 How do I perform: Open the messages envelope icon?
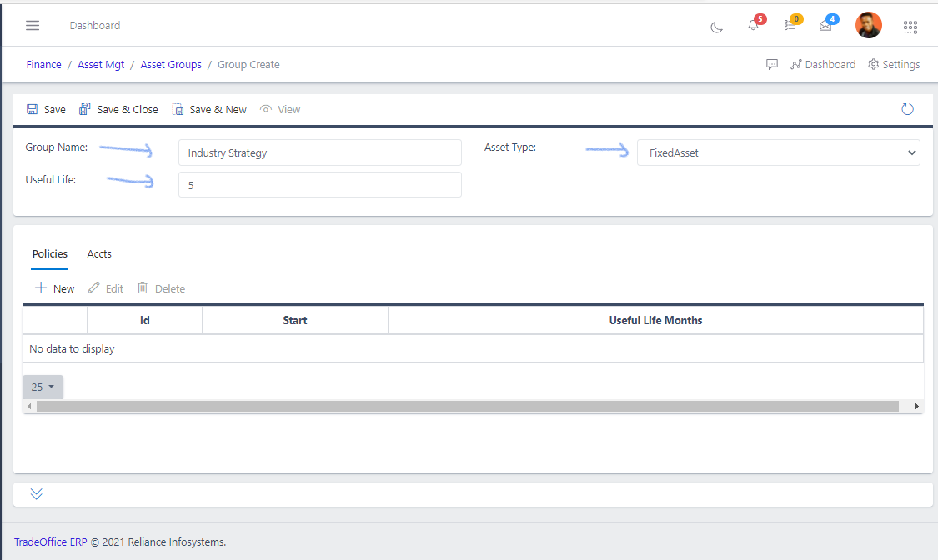(x=825, y=27)
